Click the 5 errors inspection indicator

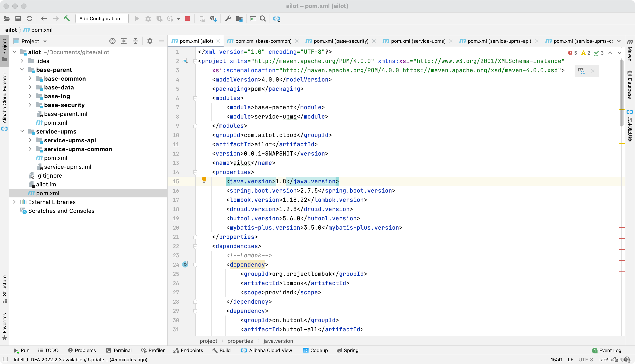572,53
